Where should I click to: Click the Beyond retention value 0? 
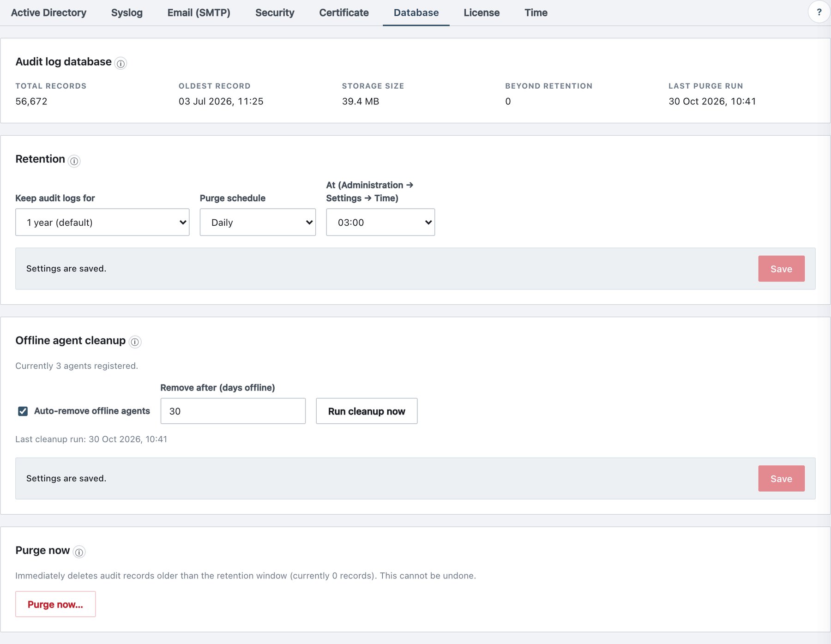[x=508, y=101]
